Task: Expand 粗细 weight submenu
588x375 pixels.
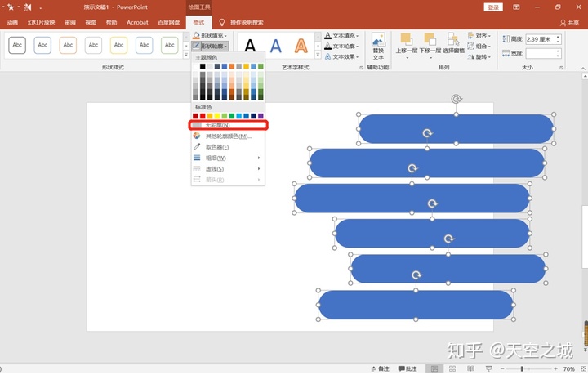Action: [228, 158]
